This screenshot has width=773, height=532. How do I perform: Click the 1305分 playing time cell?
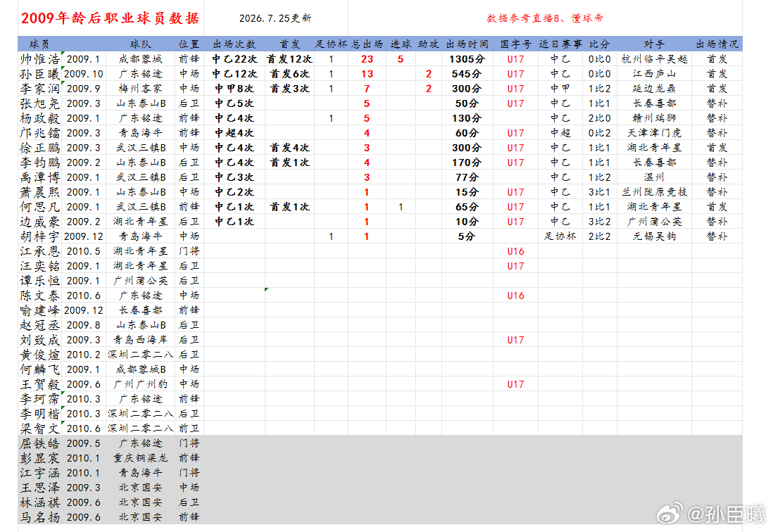(x=467, y=59)
